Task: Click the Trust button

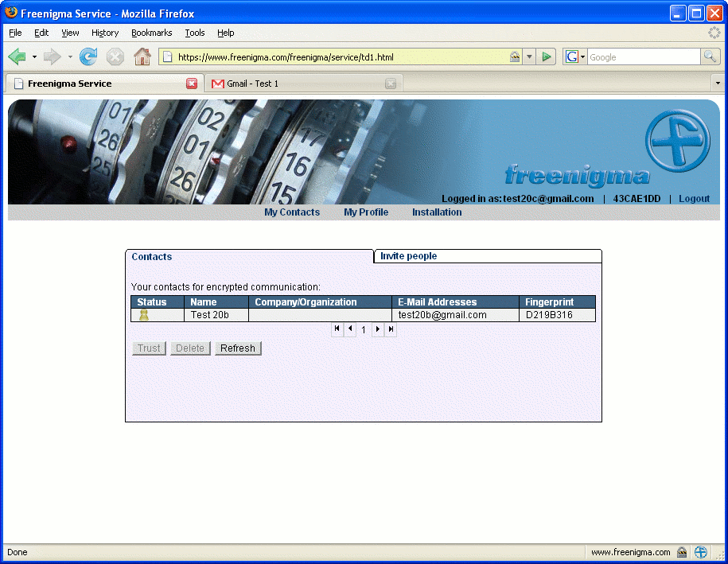Action: (x=149, y=348)
